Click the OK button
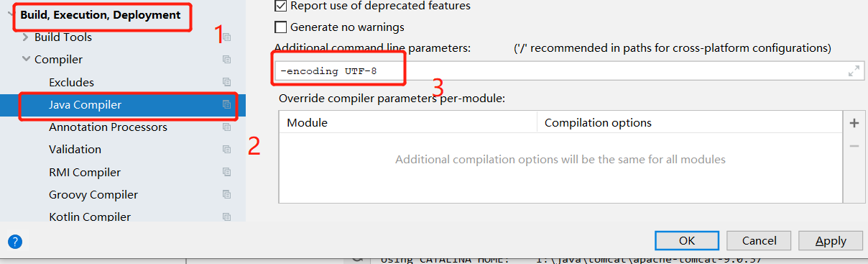 [x=687, y=240]
